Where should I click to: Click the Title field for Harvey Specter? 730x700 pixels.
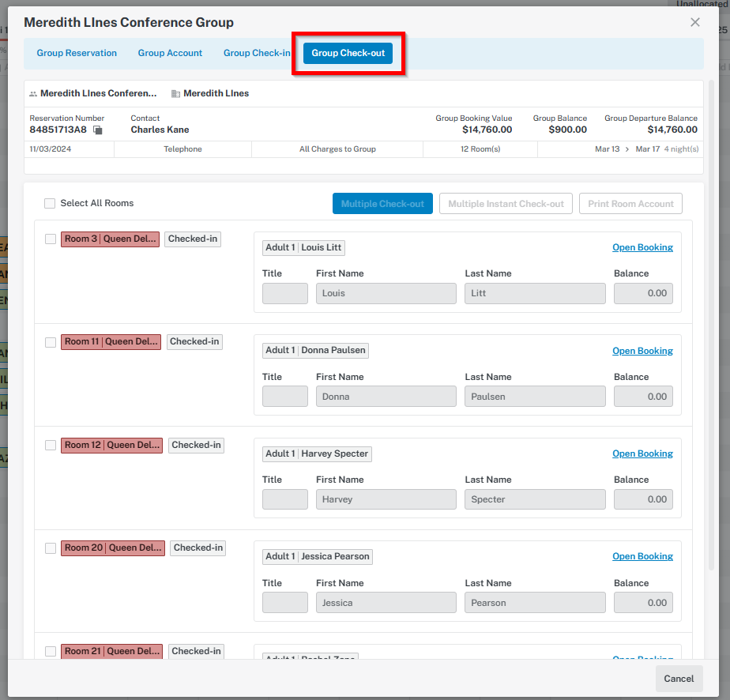[x=285, y=499]
